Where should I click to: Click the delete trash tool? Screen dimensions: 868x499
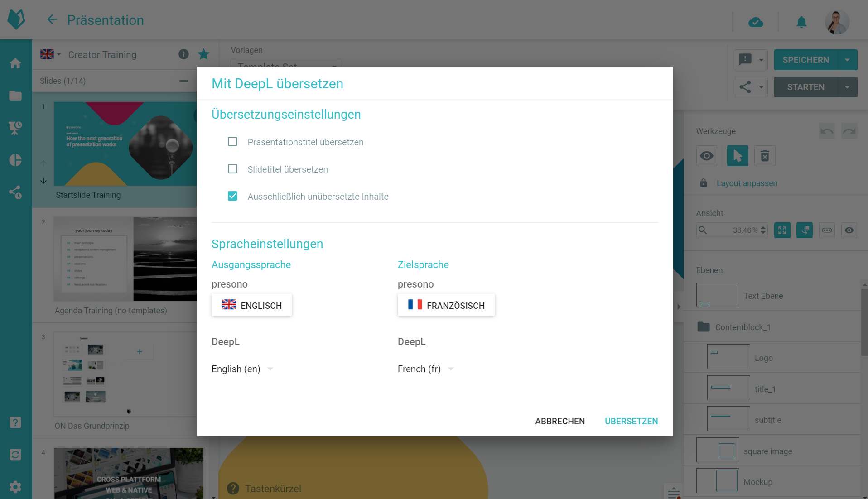tap(765, 156)
